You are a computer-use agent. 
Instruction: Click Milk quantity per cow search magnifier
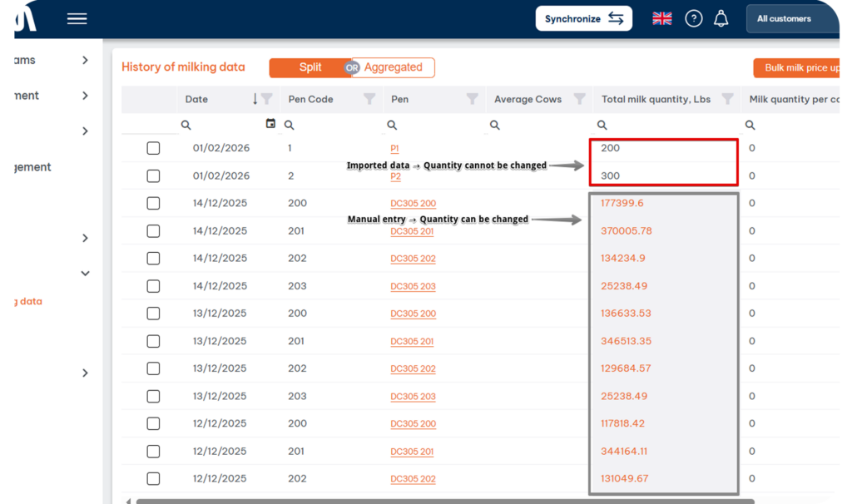click(x=750, y=125)
